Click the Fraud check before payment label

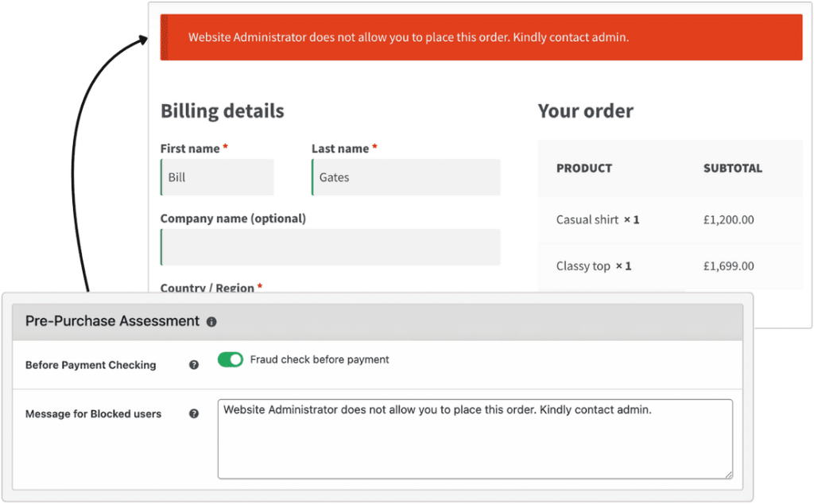(320, 359)
